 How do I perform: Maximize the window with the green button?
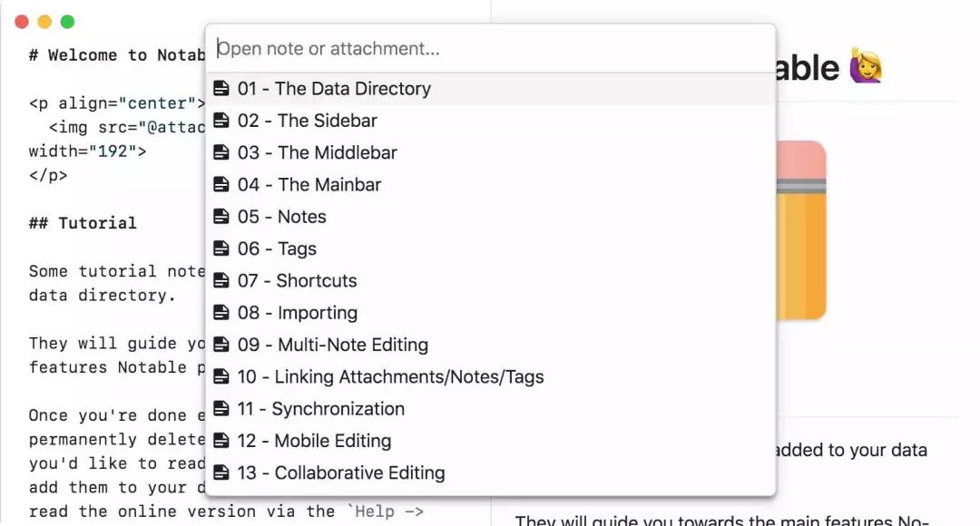[67, 22]
